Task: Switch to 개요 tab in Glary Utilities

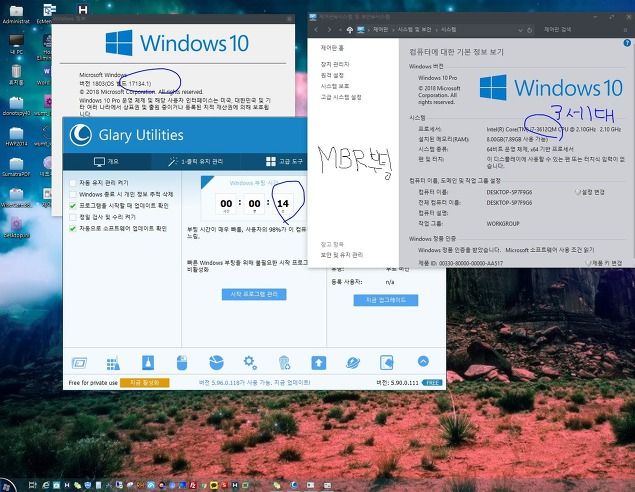Action: pos(106,161)
